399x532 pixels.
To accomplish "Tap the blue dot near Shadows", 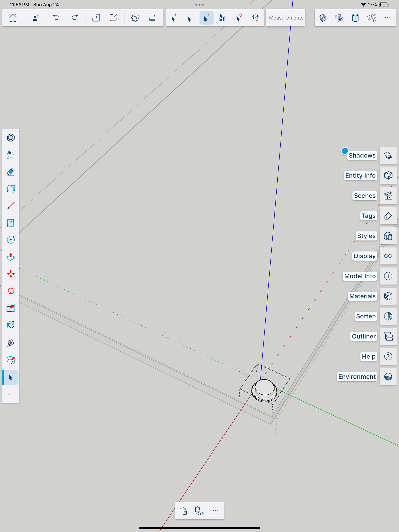I will click(x=345, y=151).
